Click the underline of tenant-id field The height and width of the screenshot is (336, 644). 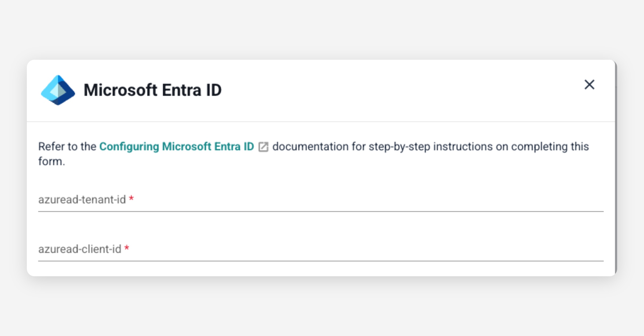point(321,211)
